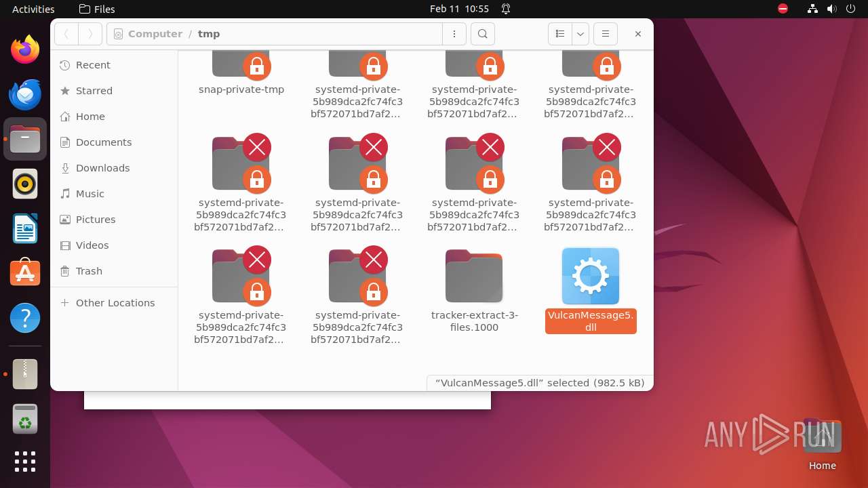Image resolution: width=868 pixels, height=488 pixels.
Task: Open the Help icon in dock
Action: point(25,318)
